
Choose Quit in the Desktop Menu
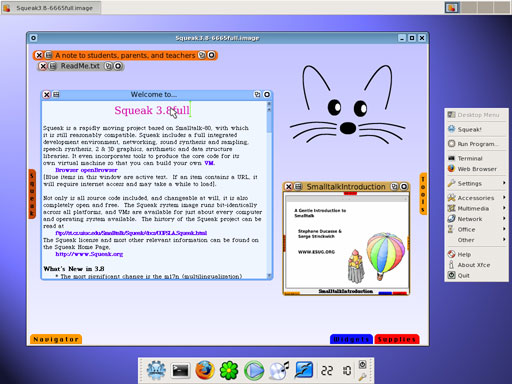pos(476,275)
